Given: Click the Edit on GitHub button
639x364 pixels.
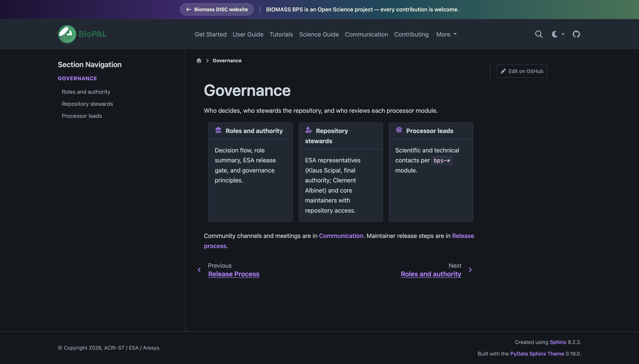Looking at the screenshot, I should [522, 71].
